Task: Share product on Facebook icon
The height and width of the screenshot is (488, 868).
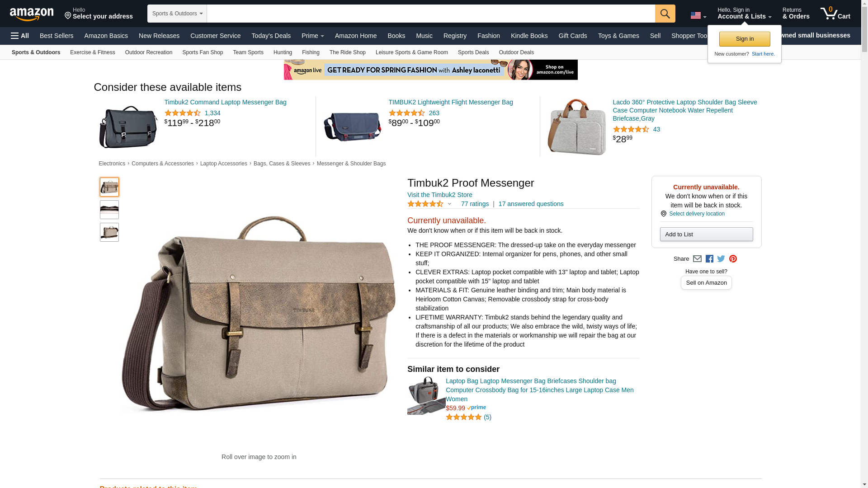Action: tap(709, 259)
